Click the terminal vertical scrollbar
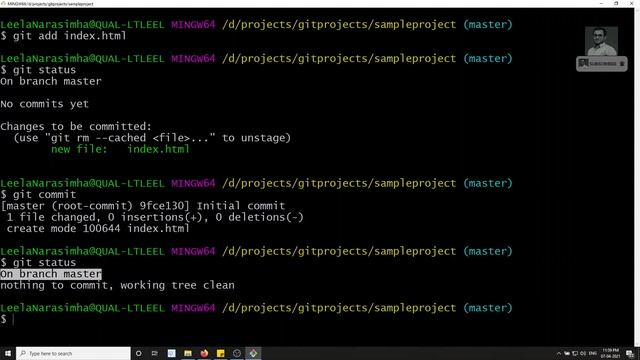Viewport: 640px width, 360px height. point(637,177)
